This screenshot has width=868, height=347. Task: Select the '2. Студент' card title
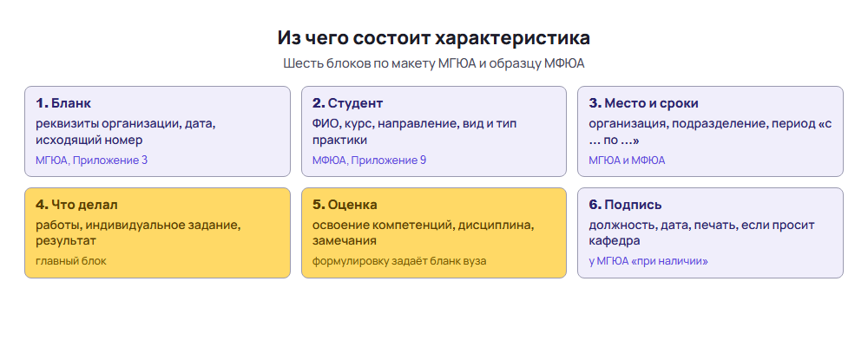click(x=348, y=103)
